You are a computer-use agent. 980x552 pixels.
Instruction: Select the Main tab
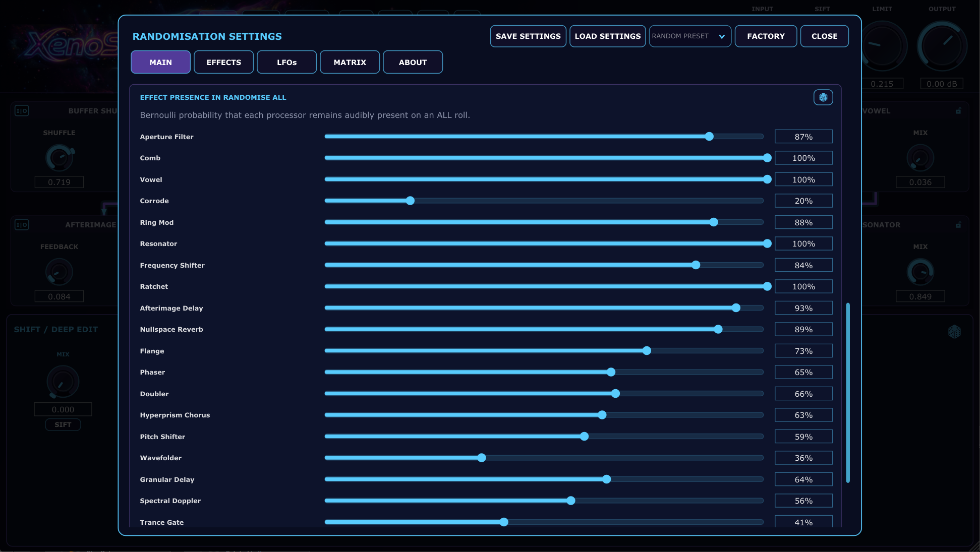pyautogui.click(x=160, y=62)
